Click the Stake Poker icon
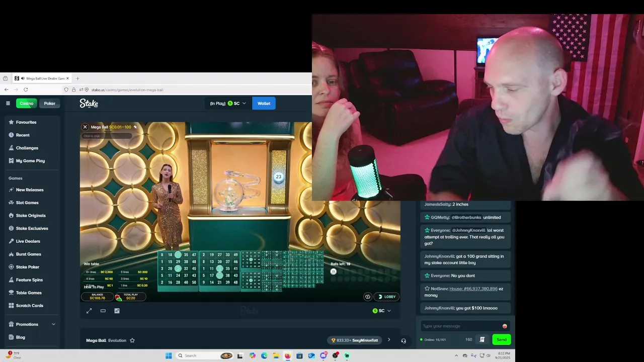 click(x=11, y=267)
